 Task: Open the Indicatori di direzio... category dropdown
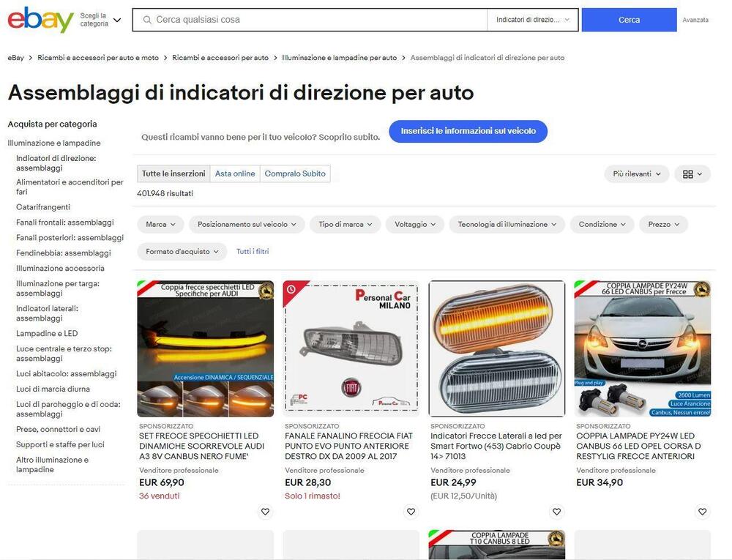coord(533,20)
